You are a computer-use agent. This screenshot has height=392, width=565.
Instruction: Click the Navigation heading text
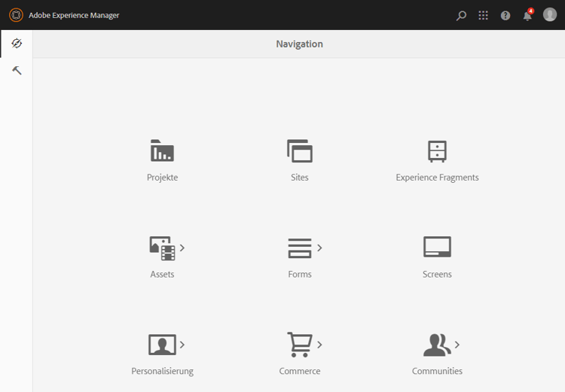point(299,44)
